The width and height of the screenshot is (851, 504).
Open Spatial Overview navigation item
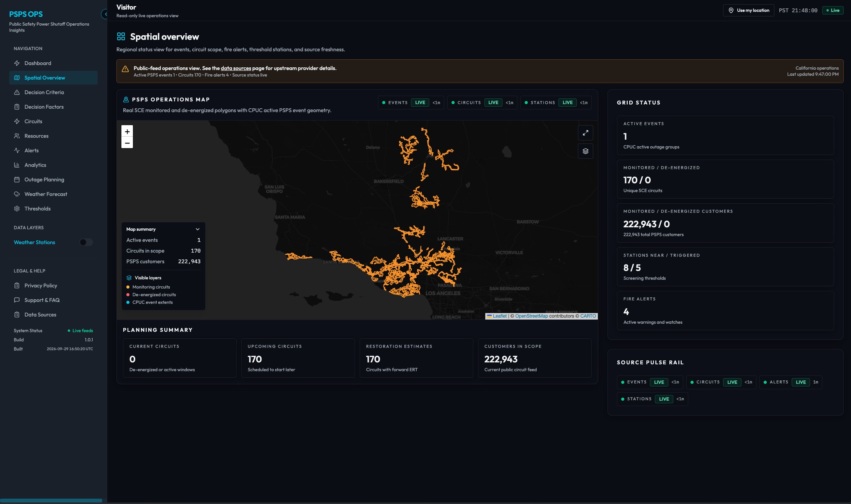point(53,78)
